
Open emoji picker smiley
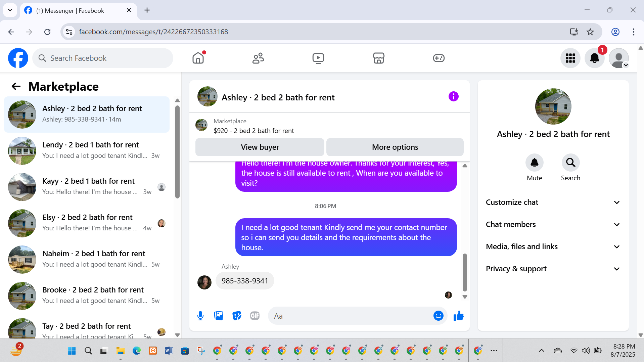click(438, 316)
